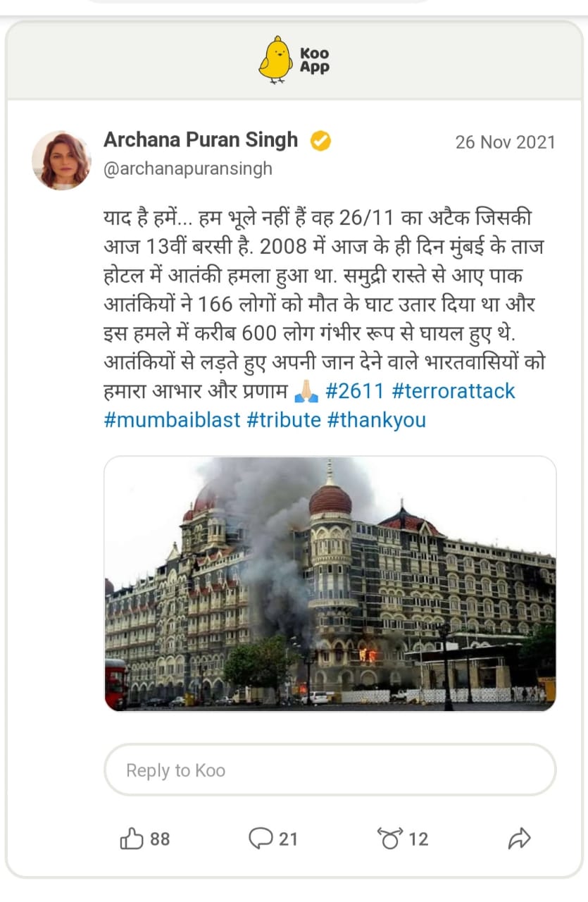Share the post with arrow icon
The image size is (588, 902).
(x=518, y=839)
